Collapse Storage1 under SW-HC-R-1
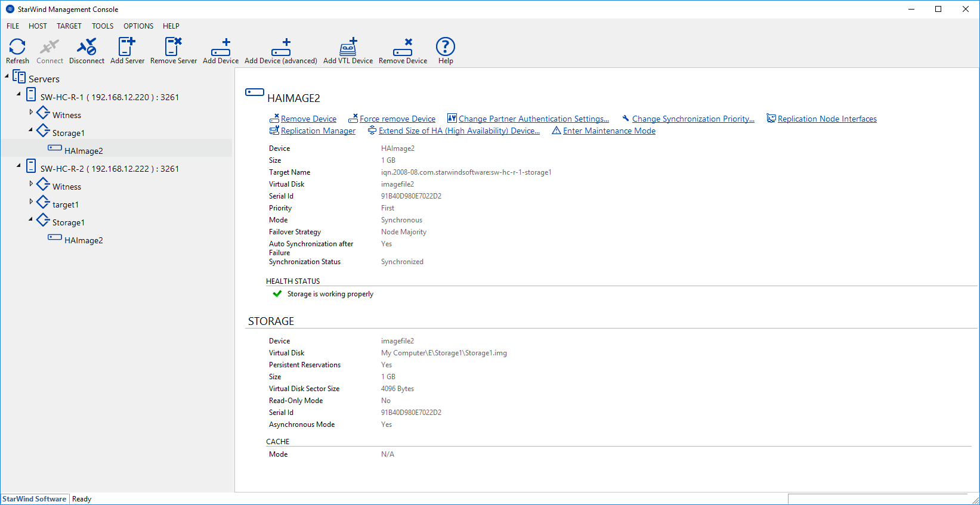This screenshot has height=505, width=980. (31, 130)
